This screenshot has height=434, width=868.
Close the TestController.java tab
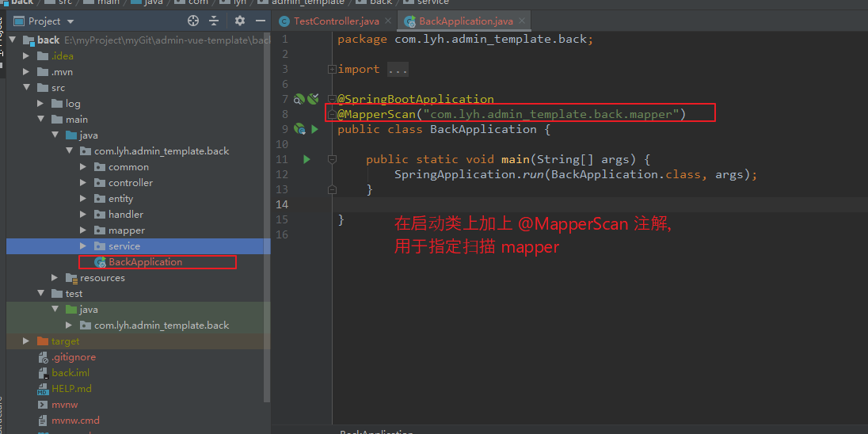pos(387,21)
